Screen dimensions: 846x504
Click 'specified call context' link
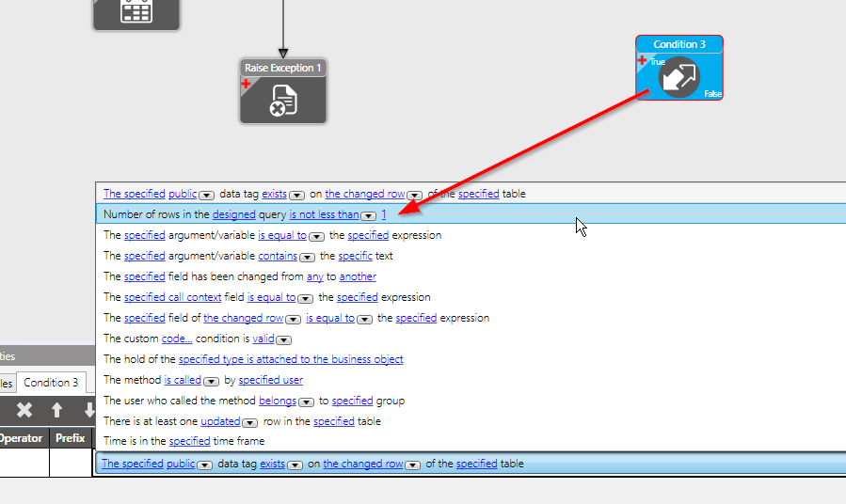[172, 297]
